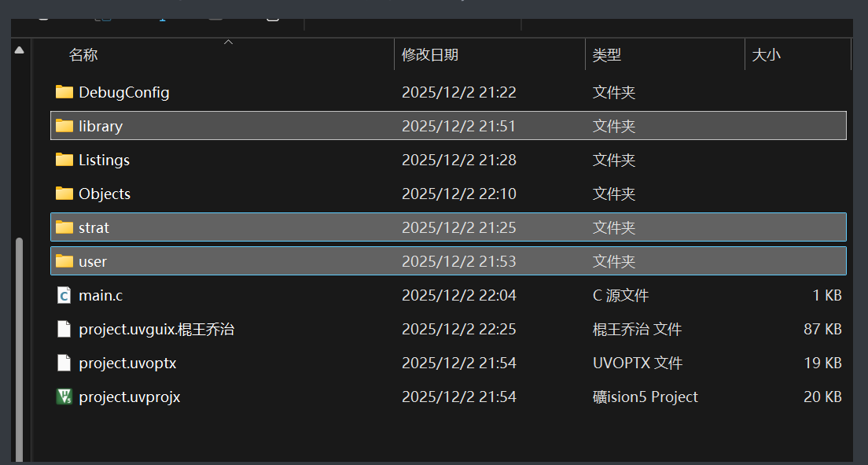This screenshot has height=465, width=868.
Task: Open the DebugConfig folder icon
Action: pyautogui.click(x=64, y=92)
